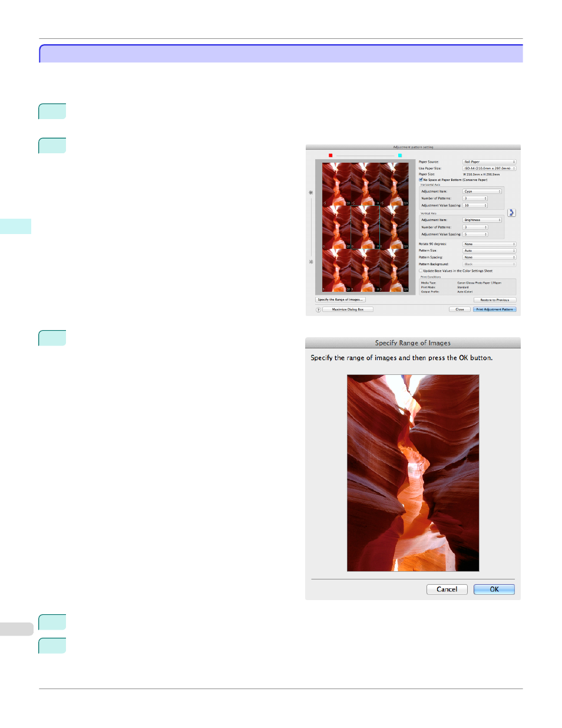Click the red square color marker above the preview

point(330,156)
